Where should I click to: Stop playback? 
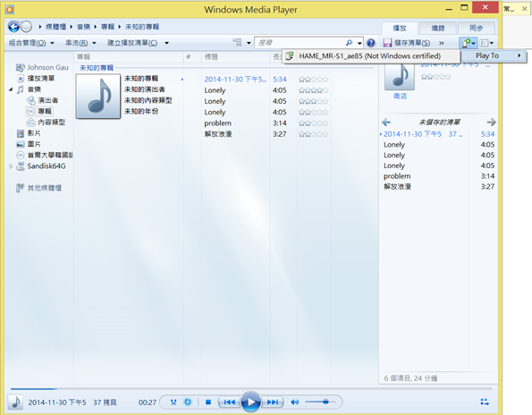click(208, 402)
